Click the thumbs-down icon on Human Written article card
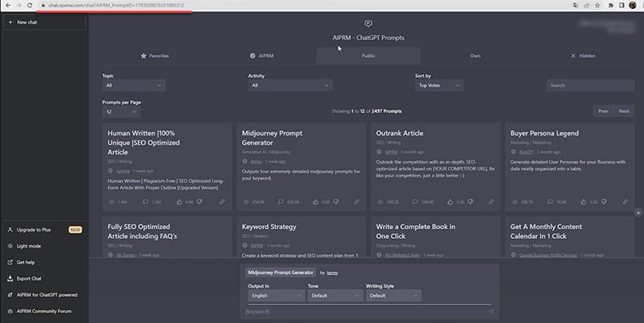Image resolution: width=644 pixels, height=323 pixels. pos(199,202)
